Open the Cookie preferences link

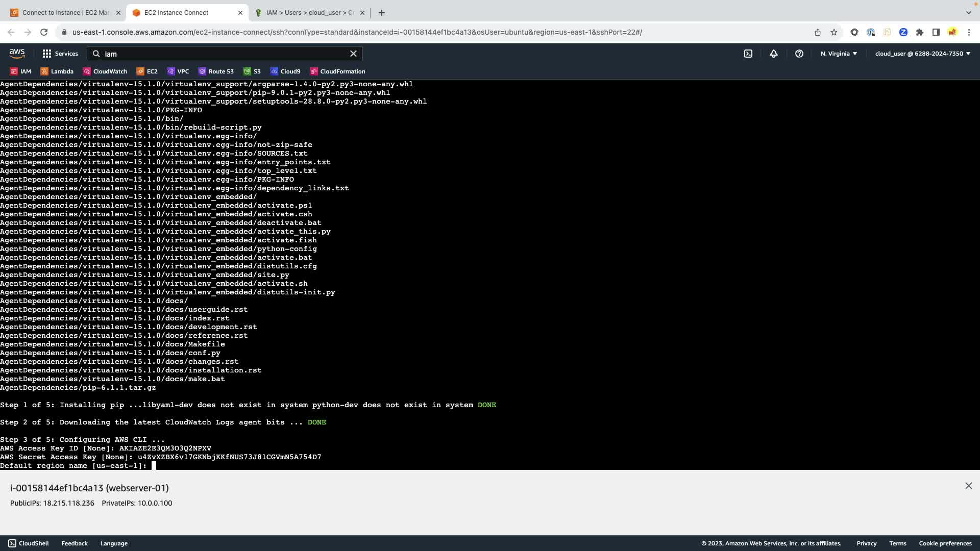[945, 543]
